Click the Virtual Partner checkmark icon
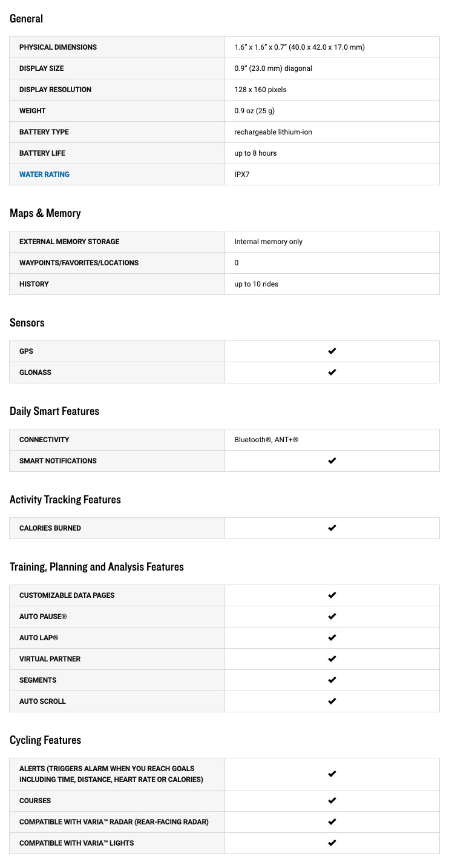Screen dimensions: 452x868 pos(332,659)
